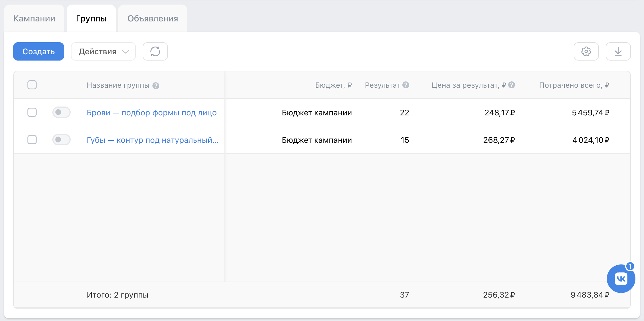Open group Губы — контур под натуральный…
Viewport: 644px width, 321px height.
152,140
